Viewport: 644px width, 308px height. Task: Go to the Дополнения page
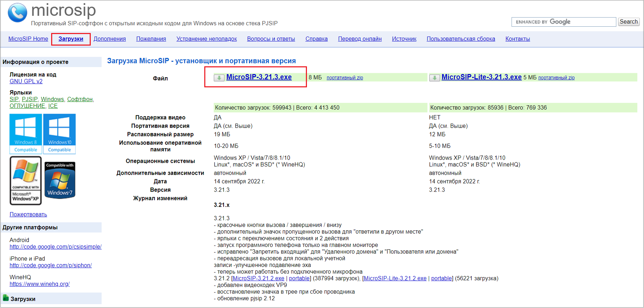[110, 39]
